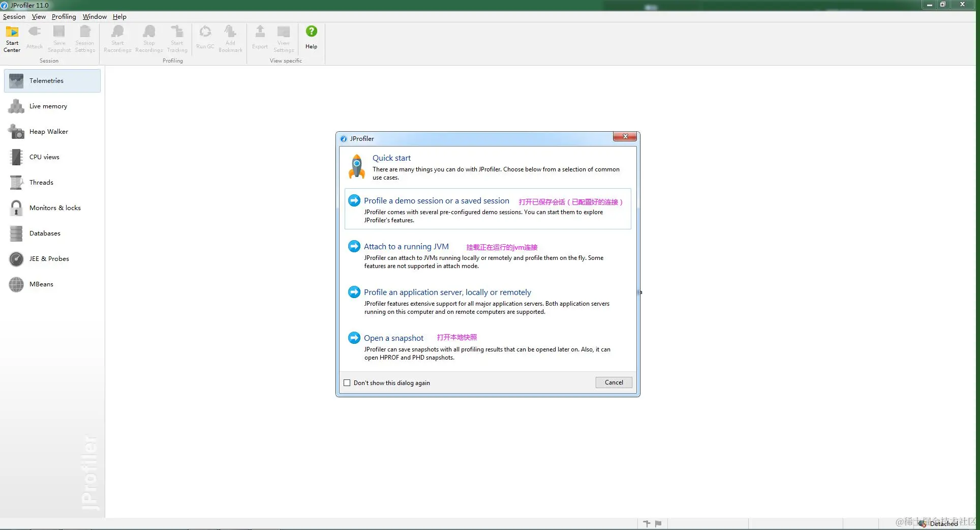Screen dimensions: 980x530
Task: Open Monitors & locks in the sidebar
Action: pyautogui.click(x=52, y=208)
